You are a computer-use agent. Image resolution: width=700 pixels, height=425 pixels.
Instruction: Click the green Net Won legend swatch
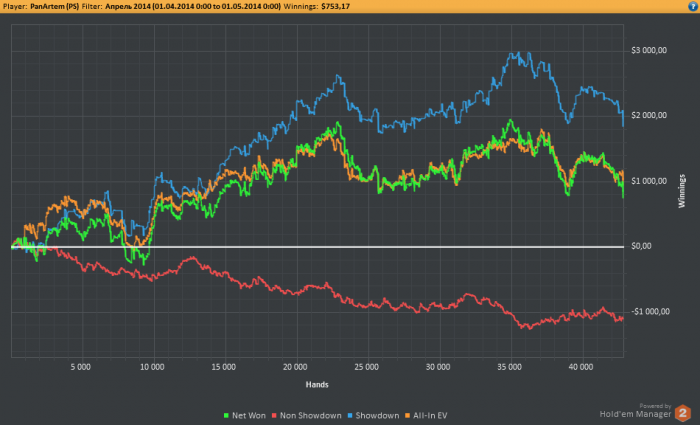tap(226, 416)
